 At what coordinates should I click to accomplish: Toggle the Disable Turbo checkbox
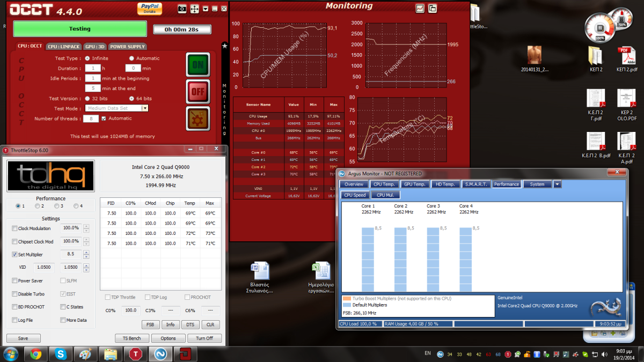[14, 294]
